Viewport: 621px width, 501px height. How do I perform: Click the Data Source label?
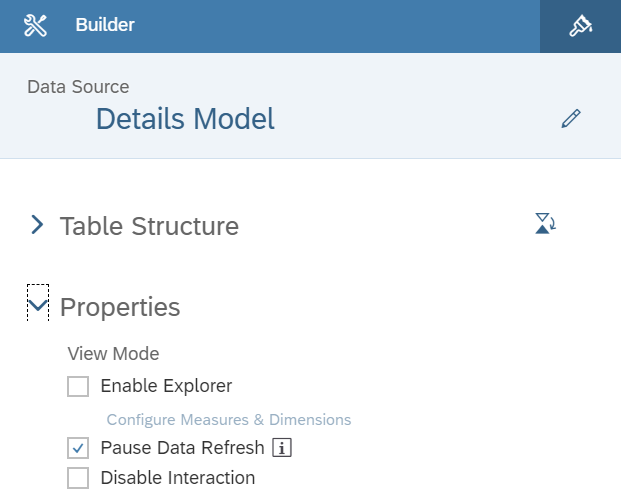(x=78, y=87)
